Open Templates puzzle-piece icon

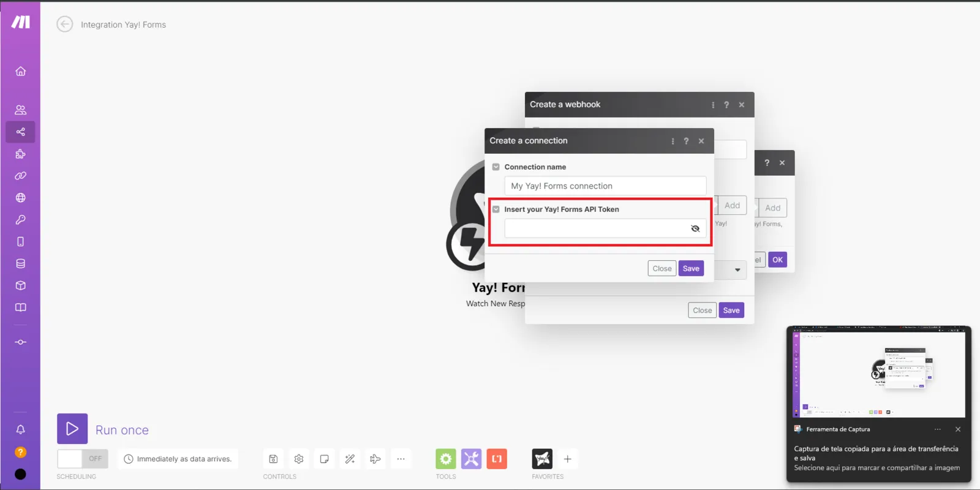tap(21, 154)
